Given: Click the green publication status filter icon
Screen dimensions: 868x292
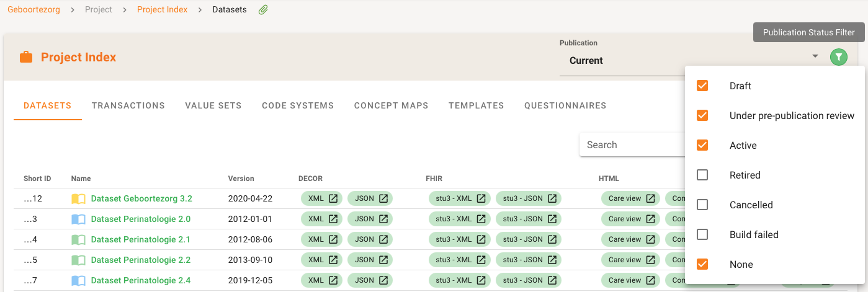Looking at the screenshot, I should pos(838,58).
